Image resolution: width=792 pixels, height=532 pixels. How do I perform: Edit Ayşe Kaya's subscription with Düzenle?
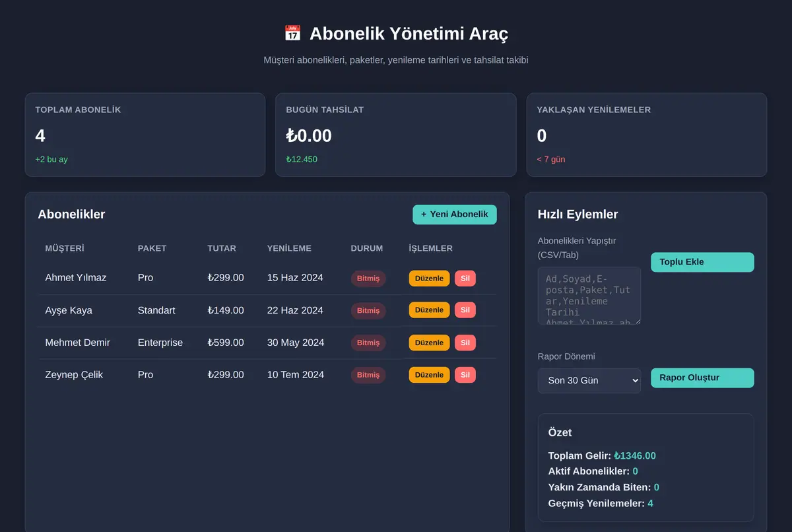pyautogui.click(x=429, y=310)
